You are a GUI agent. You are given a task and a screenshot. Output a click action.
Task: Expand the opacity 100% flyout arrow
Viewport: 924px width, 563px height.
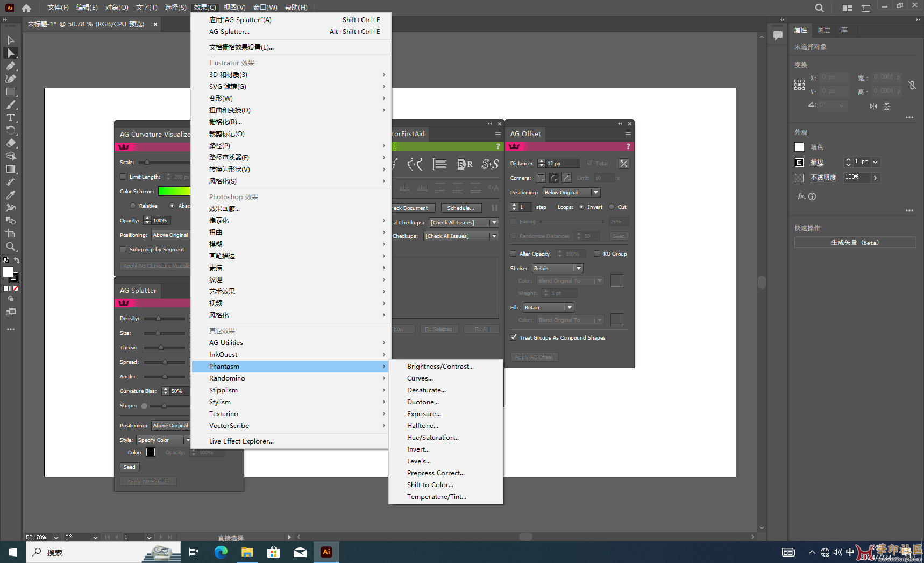875,178
